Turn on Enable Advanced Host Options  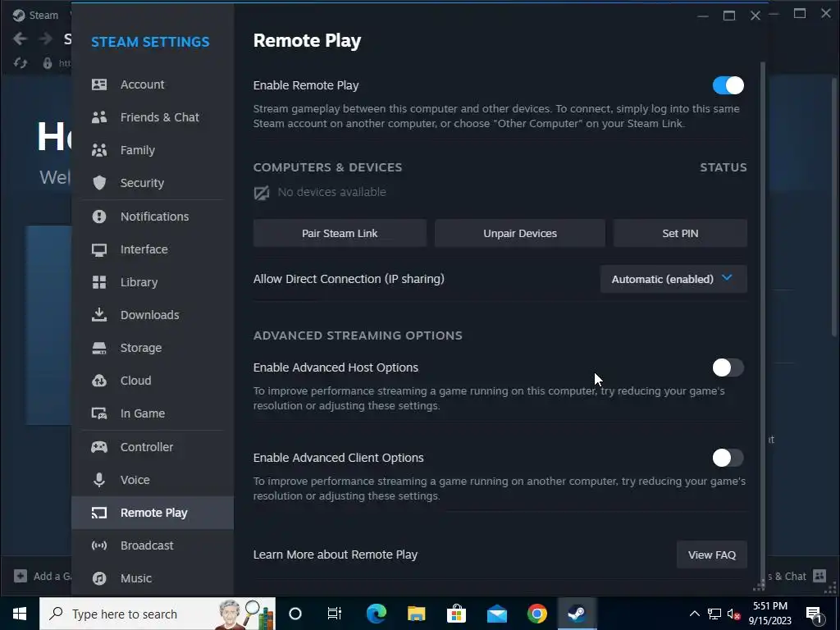pos(728,368)
